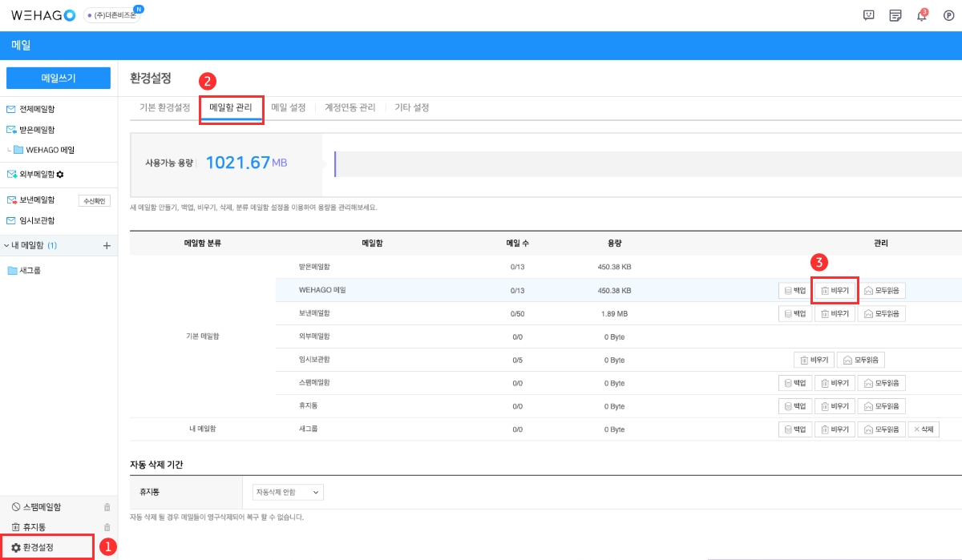
Task: Mark all read in WEHAGO 메일 row
Action: [882, 290]
